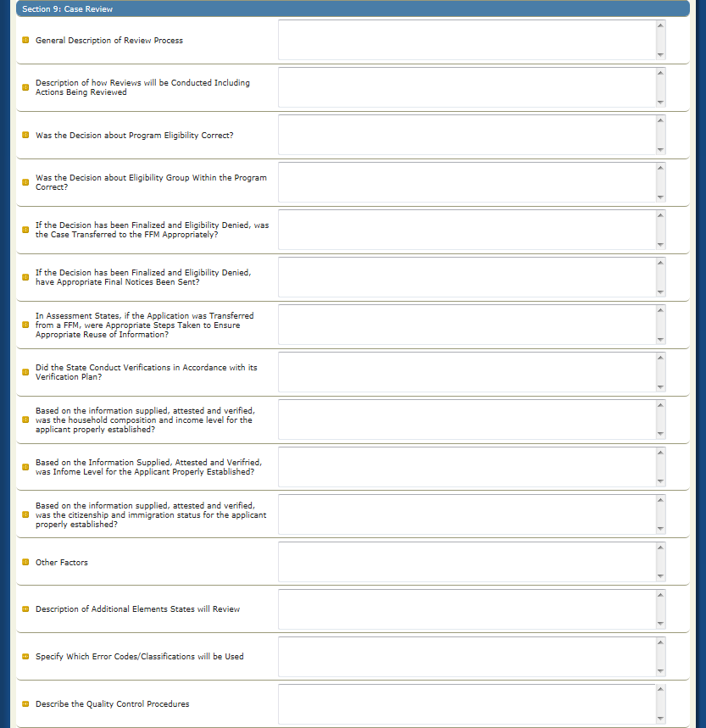This screenshot has height=728, width=706.
Task: Click the icon beside In Assessment States question
Action: [x=25, y=325]
